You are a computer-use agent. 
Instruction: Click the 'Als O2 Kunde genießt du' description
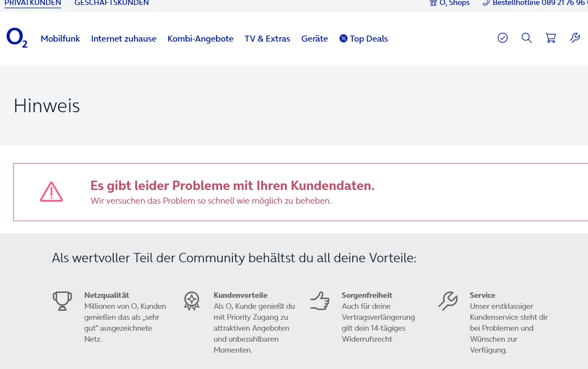tap(254, 328)
